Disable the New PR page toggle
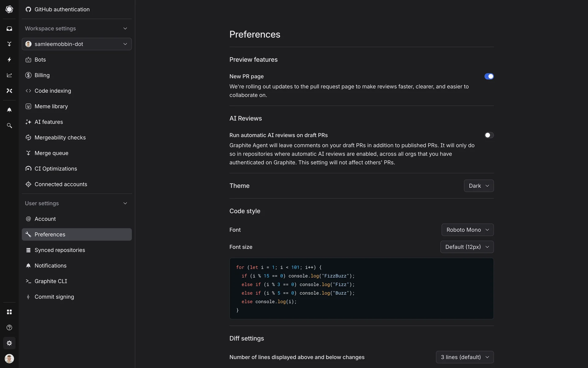Image resolution: width=588 pixels, height=368 pixels. [489, 76]
